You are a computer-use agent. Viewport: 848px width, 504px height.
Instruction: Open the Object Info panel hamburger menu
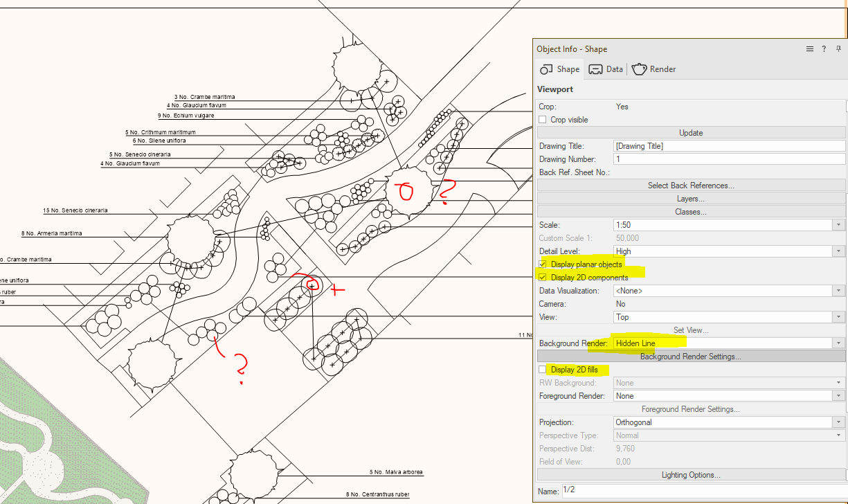(x=809, y=49)
